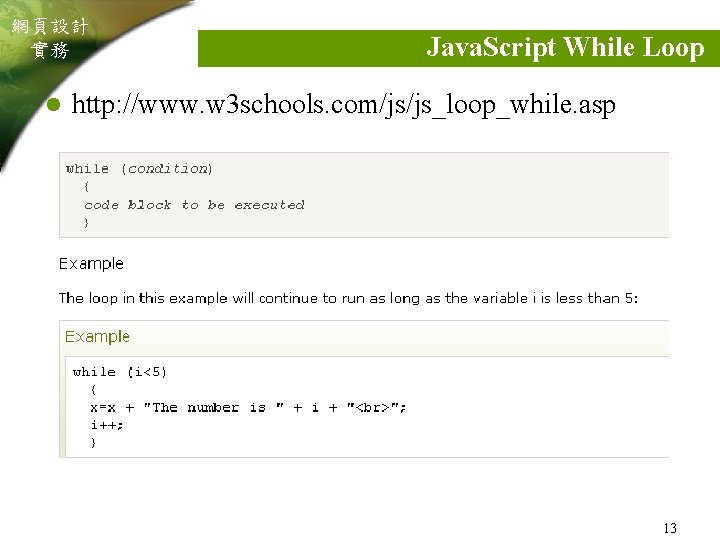Click the green 'Example' box header

[97, 337]
